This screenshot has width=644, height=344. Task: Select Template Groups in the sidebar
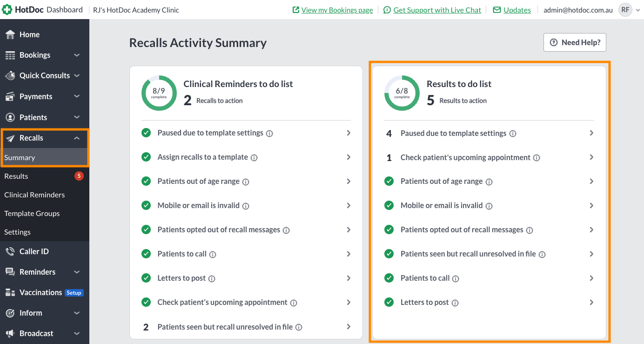pyautogui.click(x=32, y=213)
